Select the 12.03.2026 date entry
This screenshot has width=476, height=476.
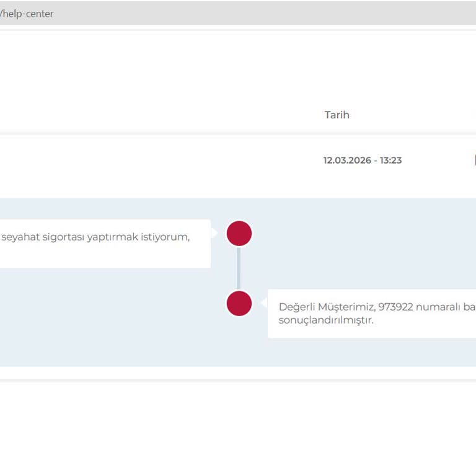click(x=362, y=161)
